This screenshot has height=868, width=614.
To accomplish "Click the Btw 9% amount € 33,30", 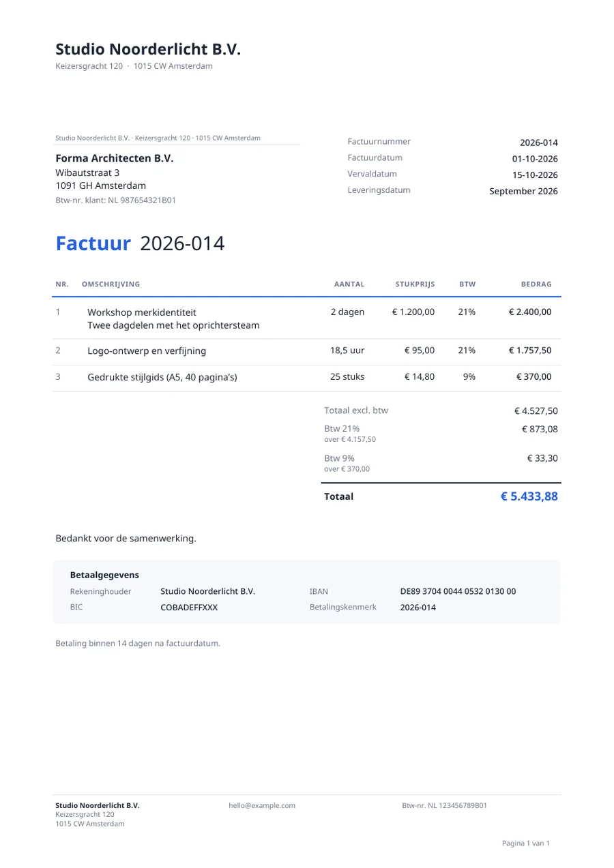I will point(543,459).
